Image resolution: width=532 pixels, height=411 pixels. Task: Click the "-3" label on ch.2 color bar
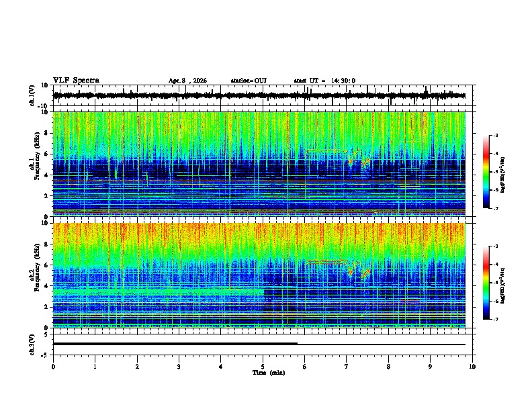[x=496, y=246]
